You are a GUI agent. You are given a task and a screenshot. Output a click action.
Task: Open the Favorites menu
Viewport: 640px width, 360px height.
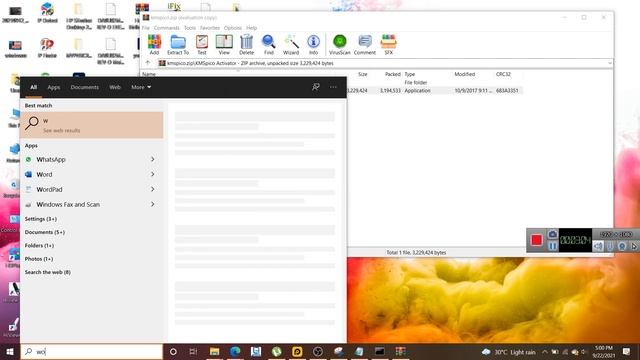tap(210, 28)
